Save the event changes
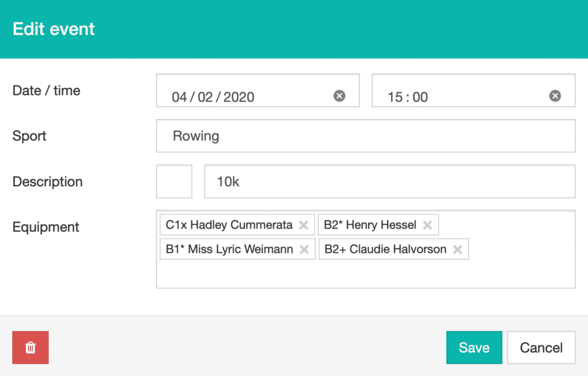 (x=474, y=347)
